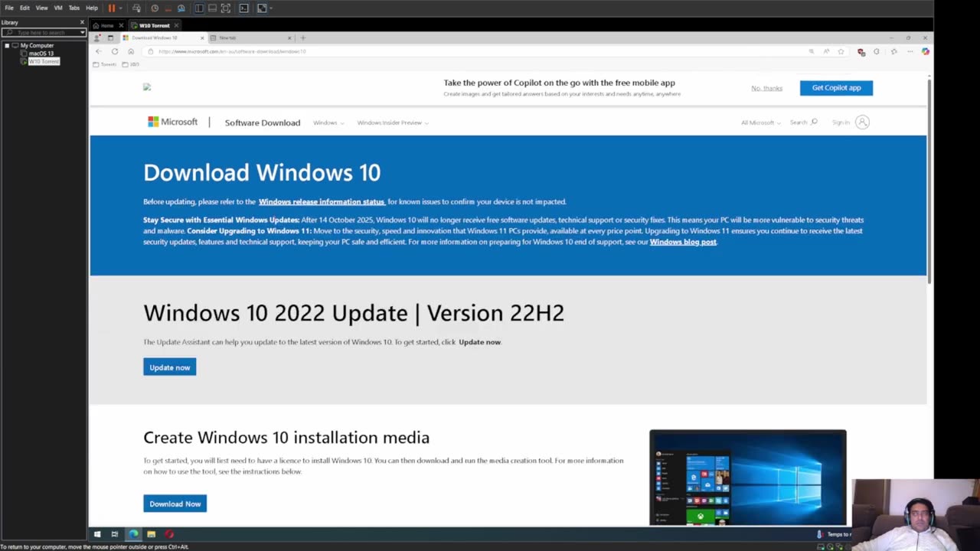The height and width of the screenshot is (551, 980).
Task: Click the Sign in account icon
Action: (x=862, y=122)
